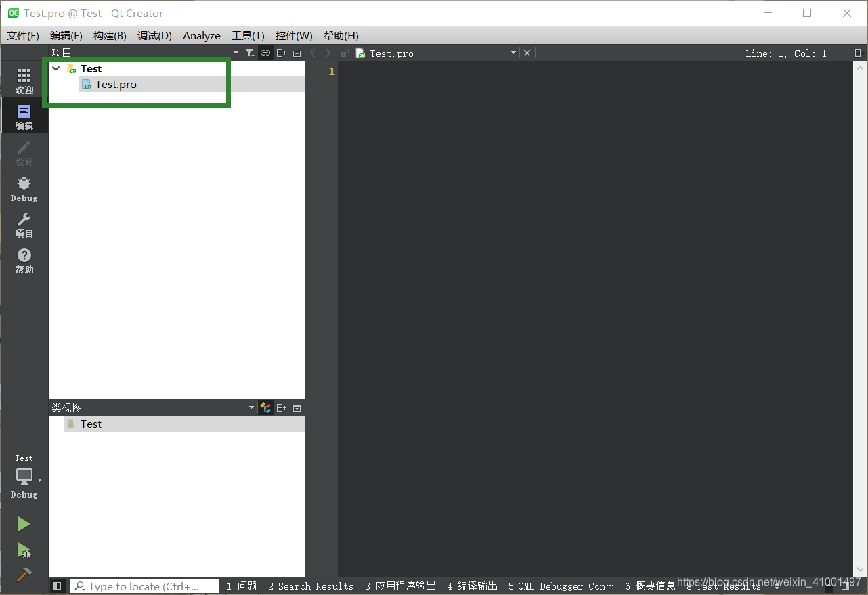Go forward in editor navigation history
868x595 pixels.
(328, 53)
